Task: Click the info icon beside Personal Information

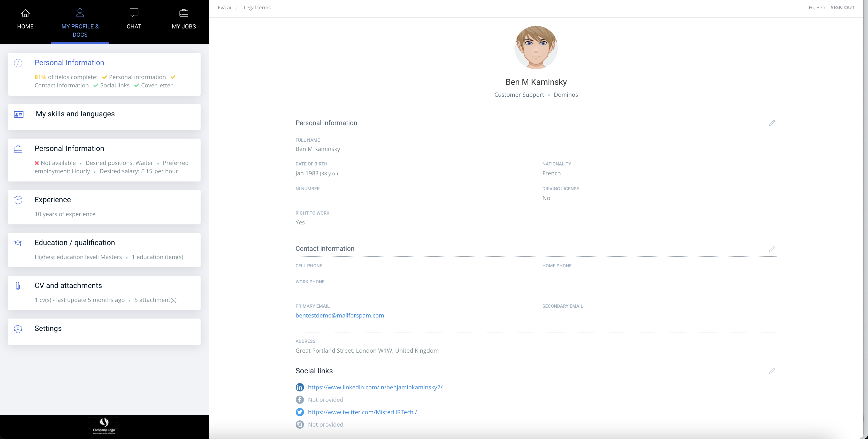Action: tap(18, 63)
